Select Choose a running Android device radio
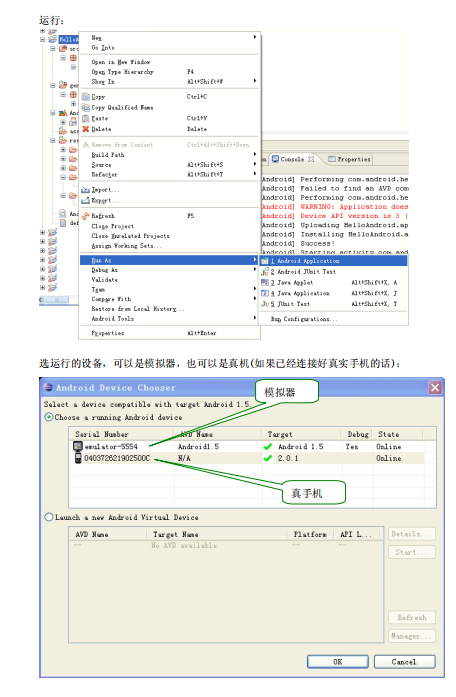 (x=49, y=417)
